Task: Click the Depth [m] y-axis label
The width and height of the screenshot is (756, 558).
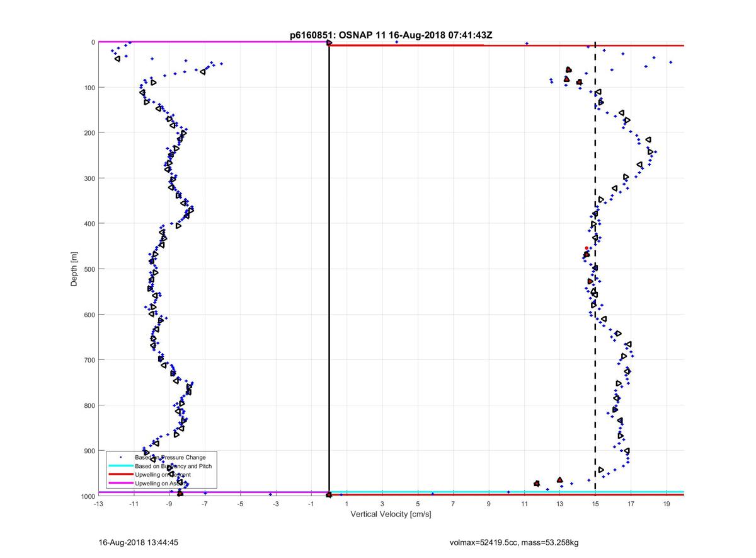Action: coord(74,269)
